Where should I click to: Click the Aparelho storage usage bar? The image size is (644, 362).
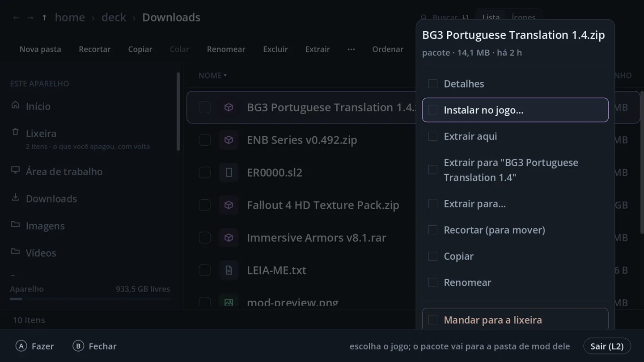[x=90, y=299]
